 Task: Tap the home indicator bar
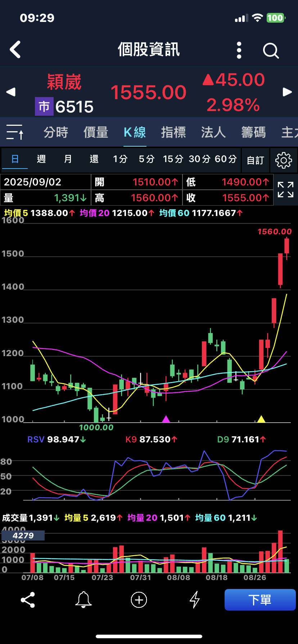pyautogui.click(x=149, y=636)
